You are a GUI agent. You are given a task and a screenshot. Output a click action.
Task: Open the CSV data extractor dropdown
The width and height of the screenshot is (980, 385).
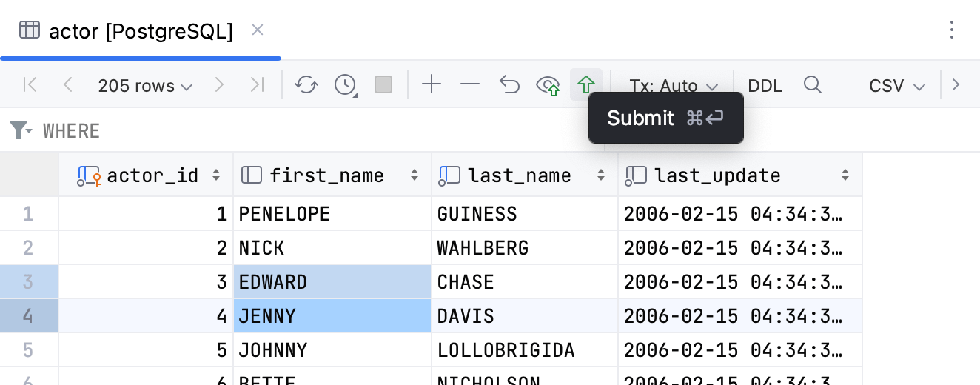897,86
